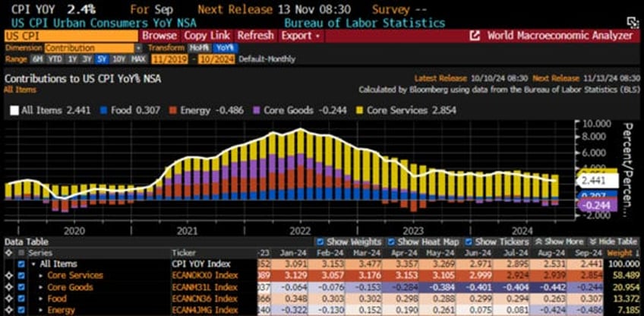Click the Core Services yellow legend swatch
This screenshot has height=316, width=644.
360,111
